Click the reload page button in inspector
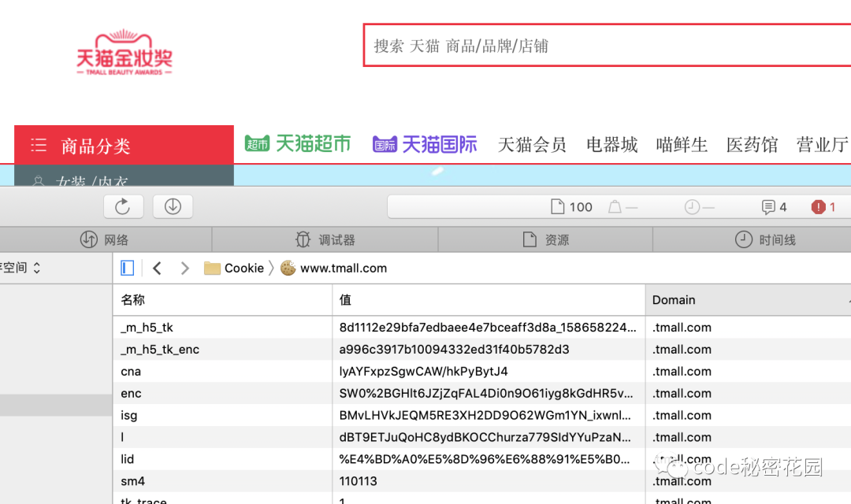 [123, 206]
